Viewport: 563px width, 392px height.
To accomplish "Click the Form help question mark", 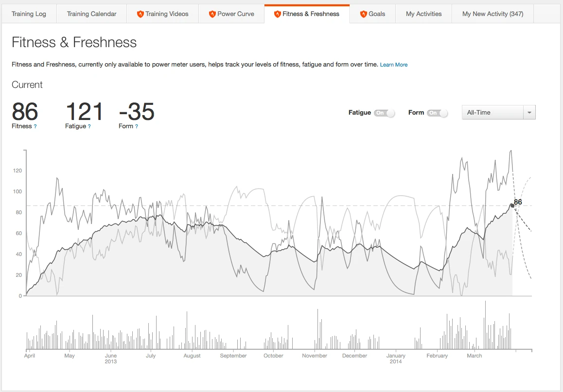I will 136,126.
